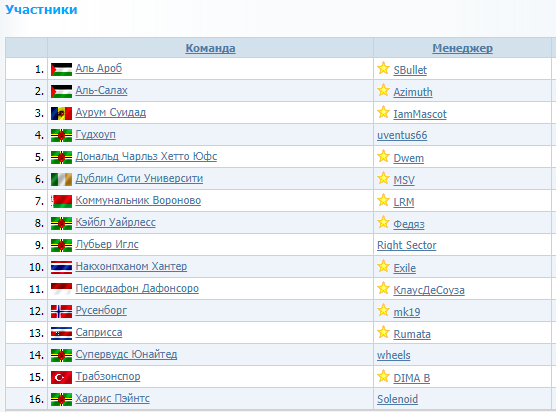
Task: Click the gold star next to SBullet
Action: [383, 68]
